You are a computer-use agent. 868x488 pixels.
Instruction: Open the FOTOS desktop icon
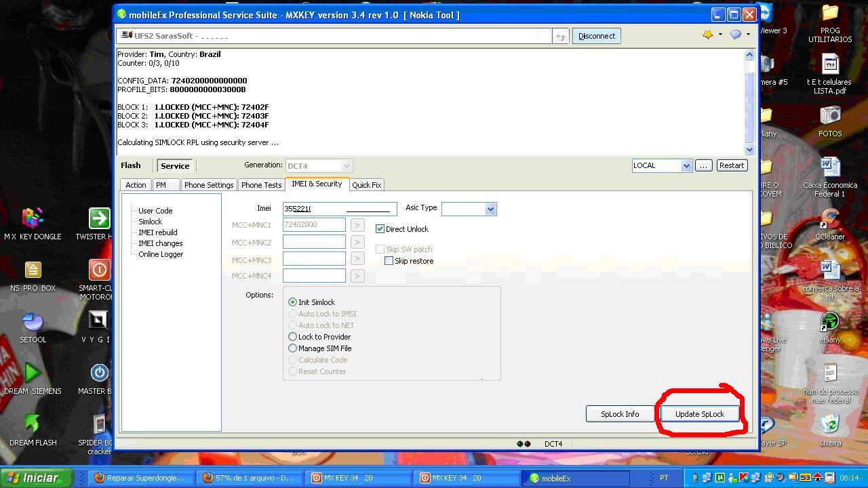click(x=830, y=122)
